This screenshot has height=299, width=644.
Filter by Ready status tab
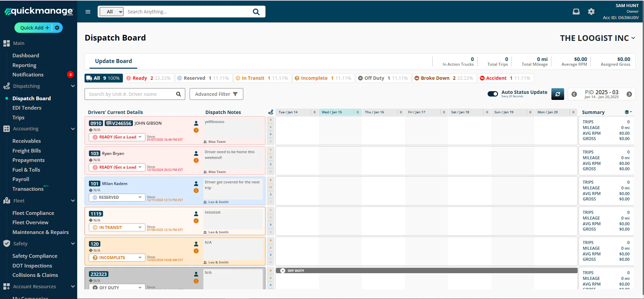click(x=149, y=78)
